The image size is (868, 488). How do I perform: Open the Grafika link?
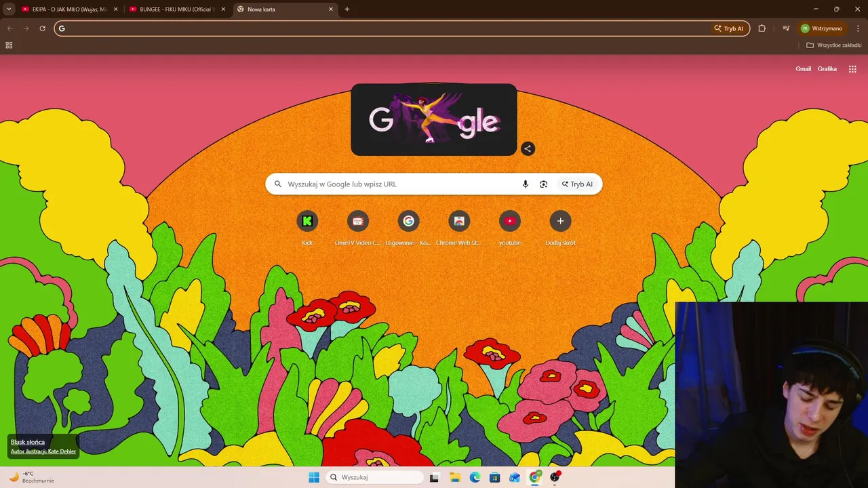827,69
